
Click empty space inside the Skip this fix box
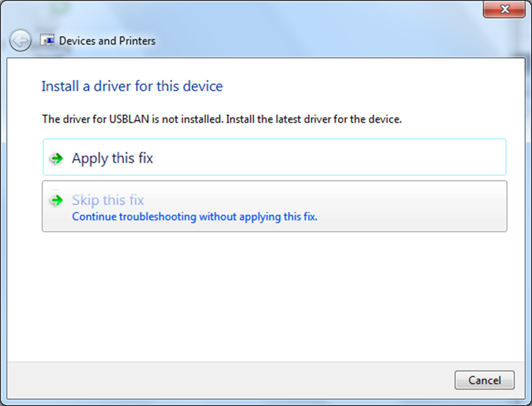click(407, 206)
